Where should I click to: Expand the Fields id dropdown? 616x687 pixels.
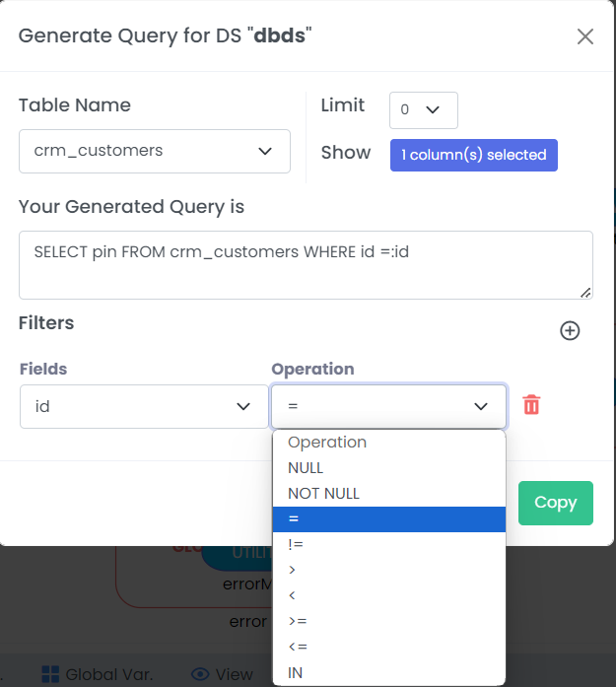144,407
